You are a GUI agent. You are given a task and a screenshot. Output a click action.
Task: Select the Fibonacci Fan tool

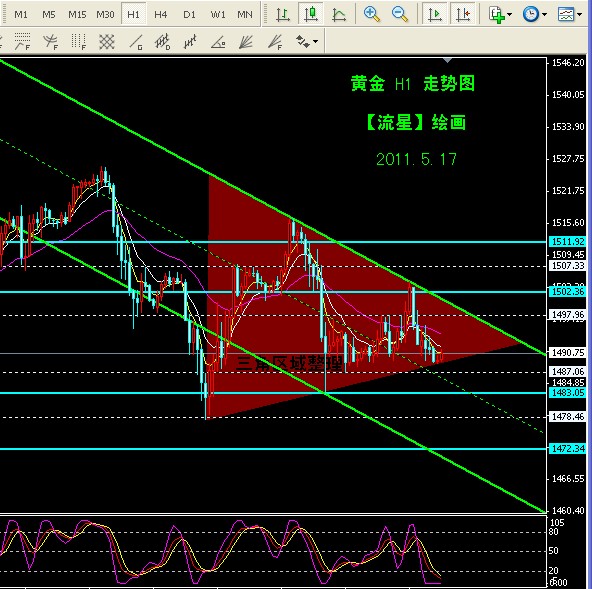coord(275,42)
